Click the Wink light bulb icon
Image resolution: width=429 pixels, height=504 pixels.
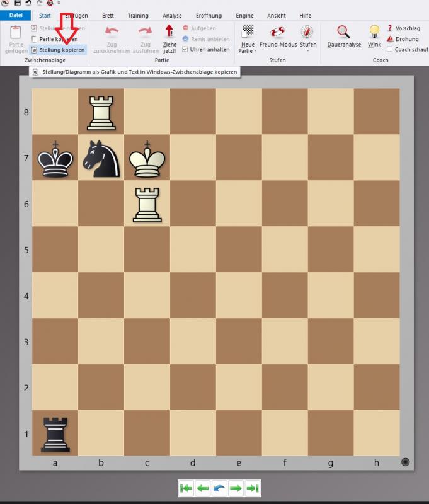click(x=374, y=33)
